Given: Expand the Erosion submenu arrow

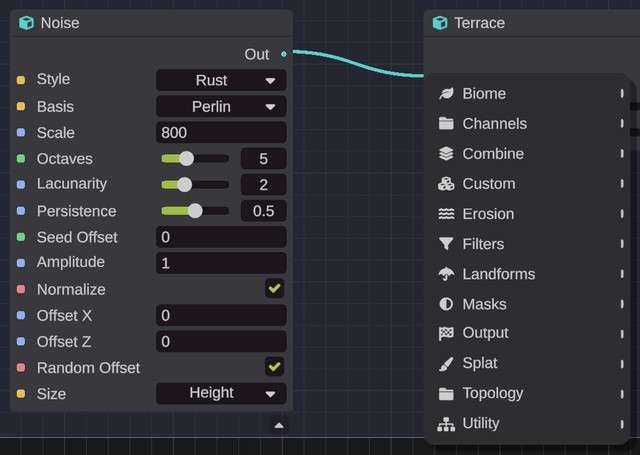Looking at the screenshot, I should (622, 214).
